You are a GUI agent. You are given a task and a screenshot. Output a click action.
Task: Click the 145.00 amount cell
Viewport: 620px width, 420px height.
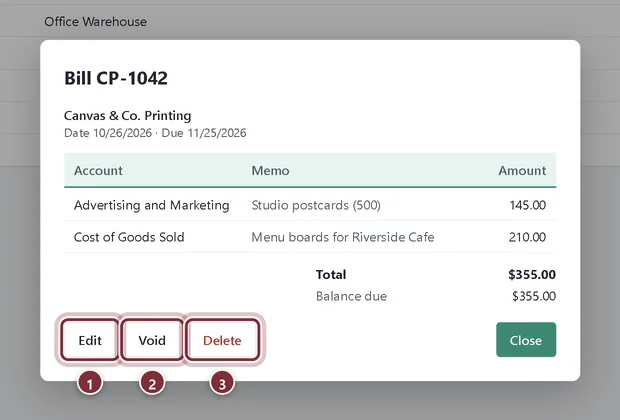(527, 205)
